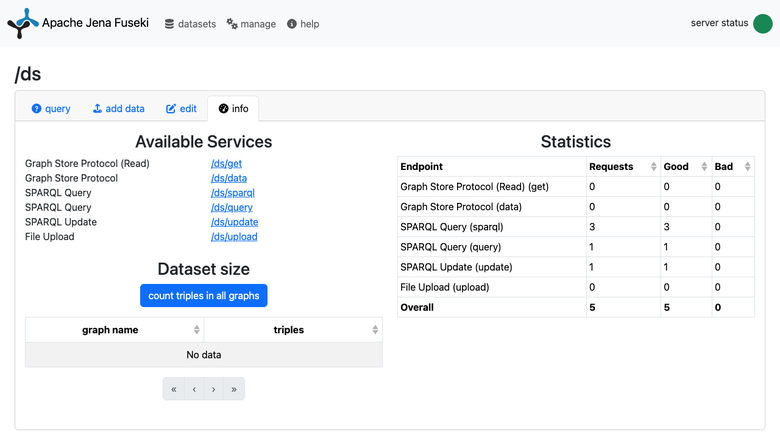Click the Apache Jena Fuseki logo icon
The width and height of the screenshot is (780, 439).
[x=23, y=23]
